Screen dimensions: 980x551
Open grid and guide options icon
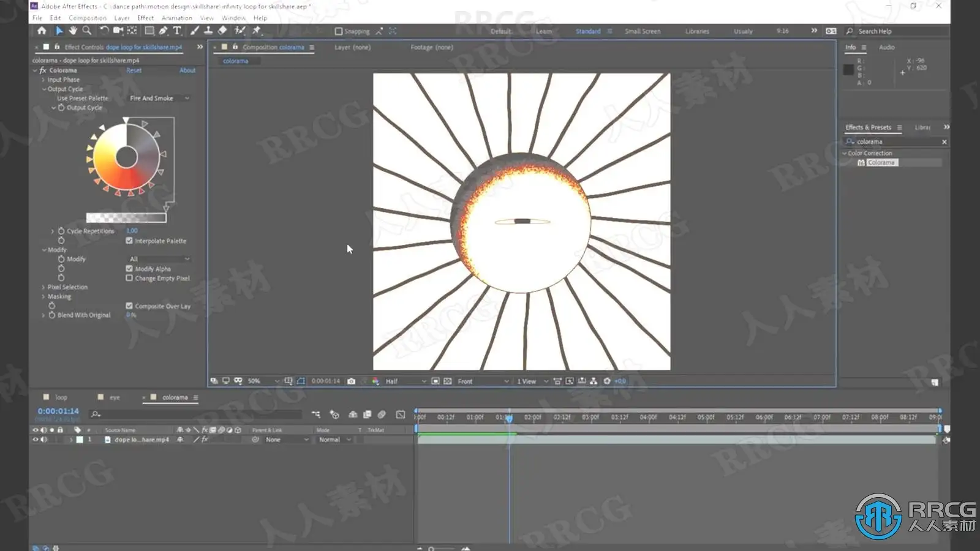click(x=288, y=381)
